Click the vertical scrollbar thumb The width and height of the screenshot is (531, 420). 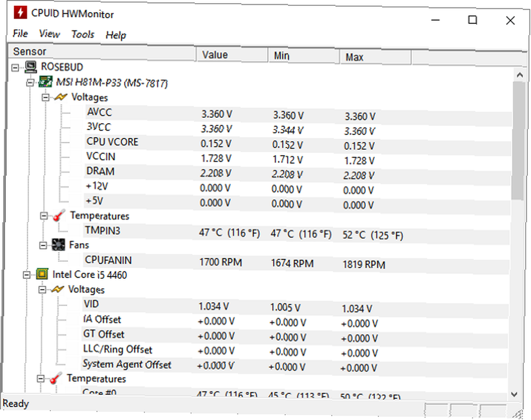tap(518, 141)
